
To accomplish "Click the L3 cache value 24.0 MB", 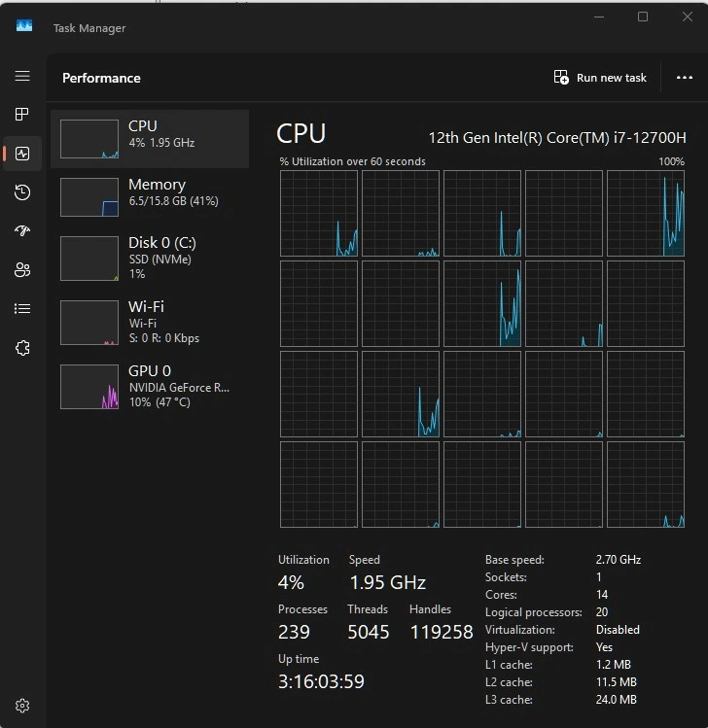I will (x=617, y=699).
